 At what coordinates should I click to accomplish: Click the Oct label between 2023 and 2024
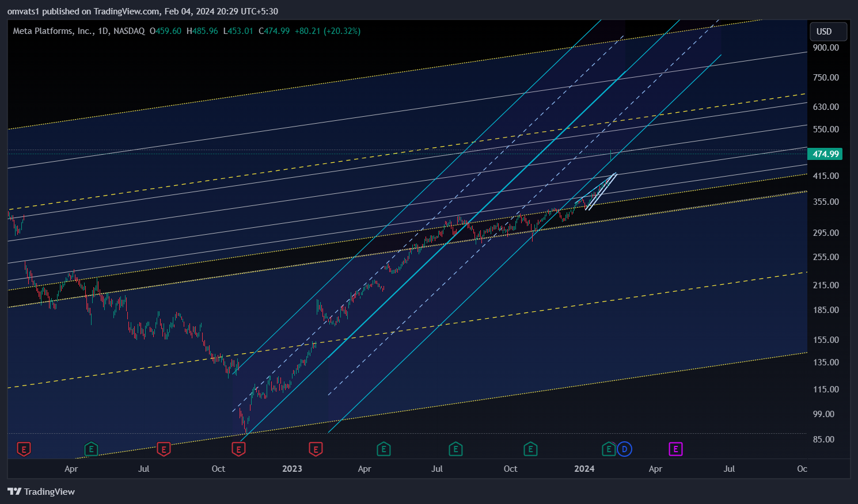tap(510, 468)
